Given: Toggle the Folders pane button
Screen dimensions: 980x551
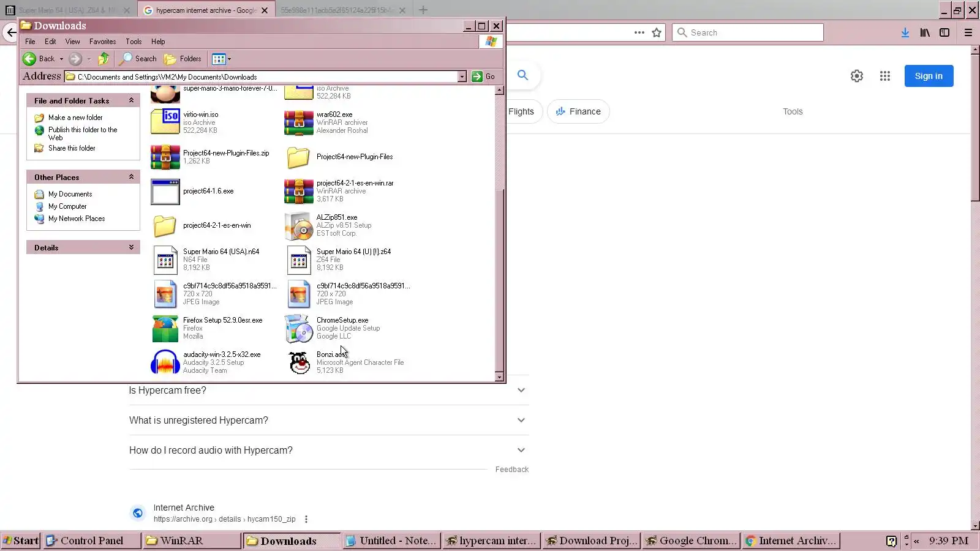Looking at the screenshot, I should (x=183, y=59).
